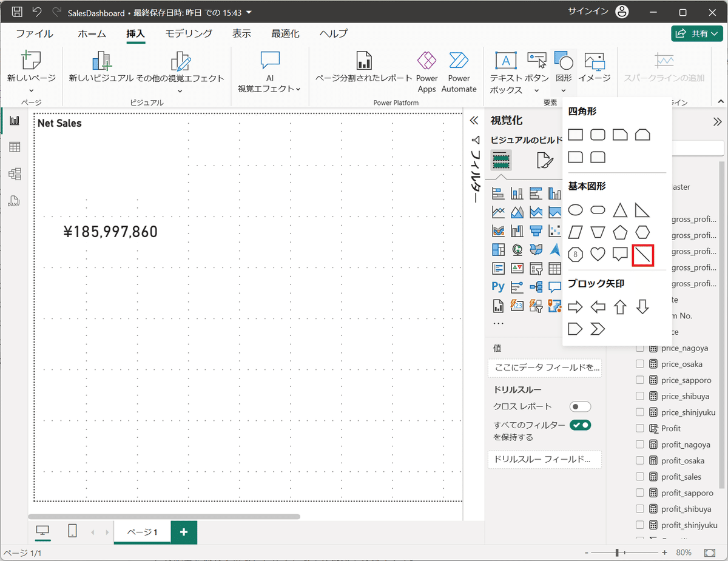Check the price_osaka field
This screenshot has width=728, height=561.
coord(639,364)
